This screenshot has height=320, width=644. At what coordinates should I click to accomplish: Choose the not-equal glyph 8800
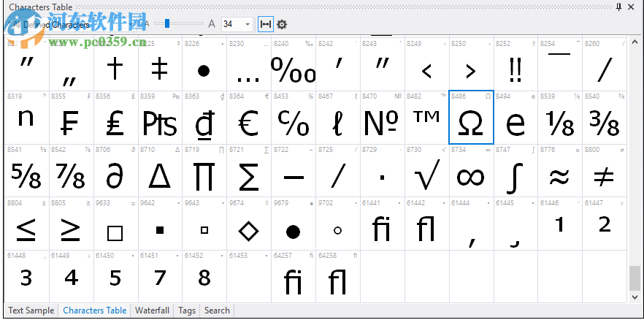(605, 170)
